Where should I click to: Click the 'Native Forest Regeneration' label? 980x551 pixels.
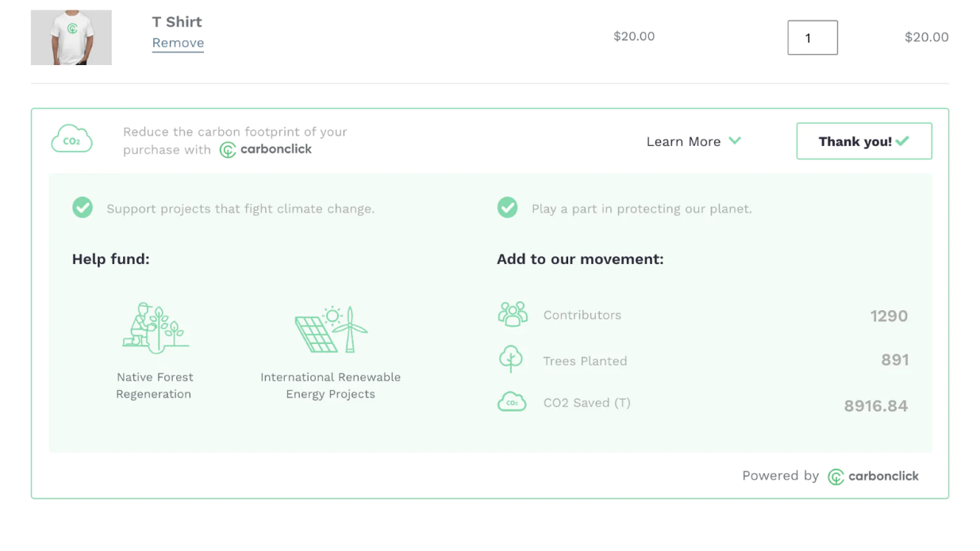155,385
